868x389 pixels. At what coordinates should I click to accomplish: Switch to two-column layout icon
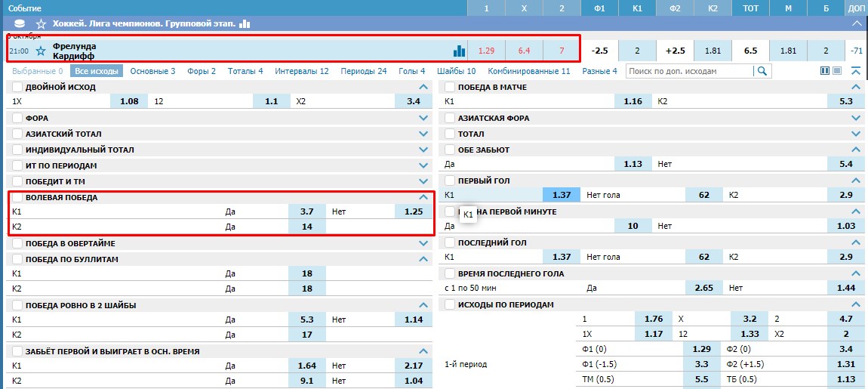click(x=825, y=71)
